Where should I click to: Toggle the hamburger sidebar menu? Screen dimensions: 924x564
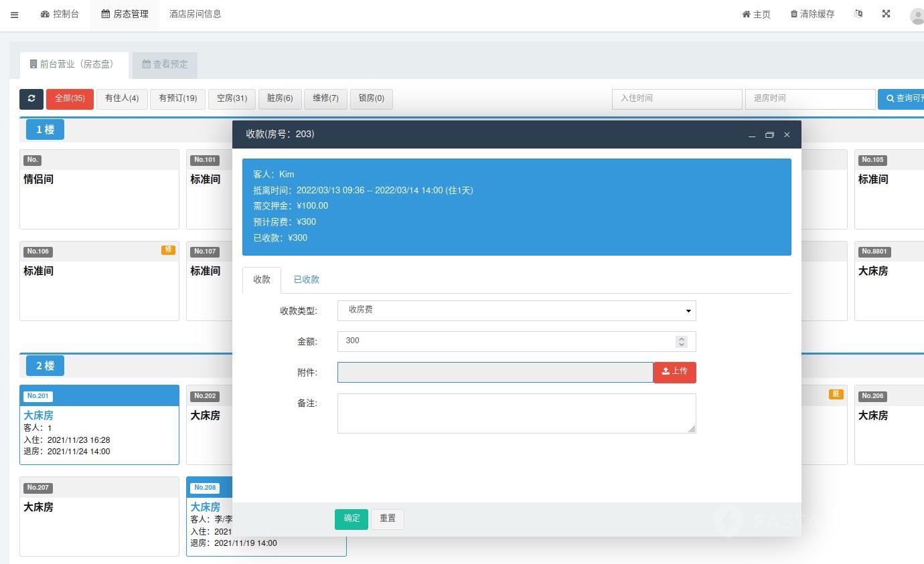[14, 15]
